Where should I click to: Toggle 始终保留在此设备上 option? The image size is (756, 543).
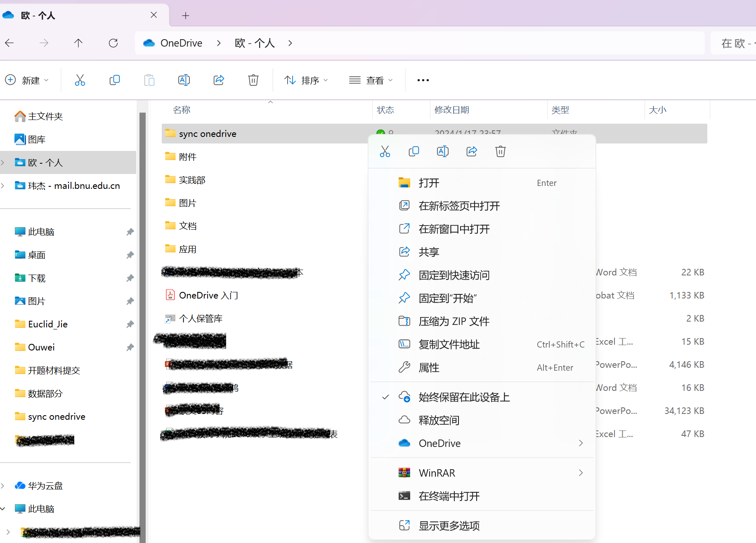[x=482, y=397]
